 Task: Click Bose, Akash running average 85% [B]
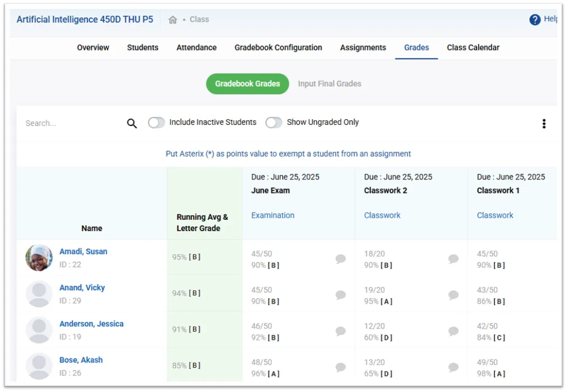coord(186,366)
